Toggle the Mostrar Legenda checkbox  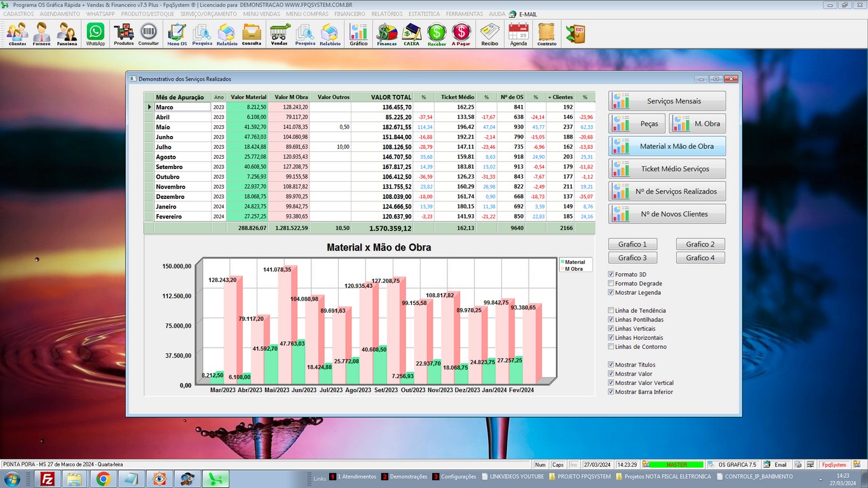click(x=611, y=292)
